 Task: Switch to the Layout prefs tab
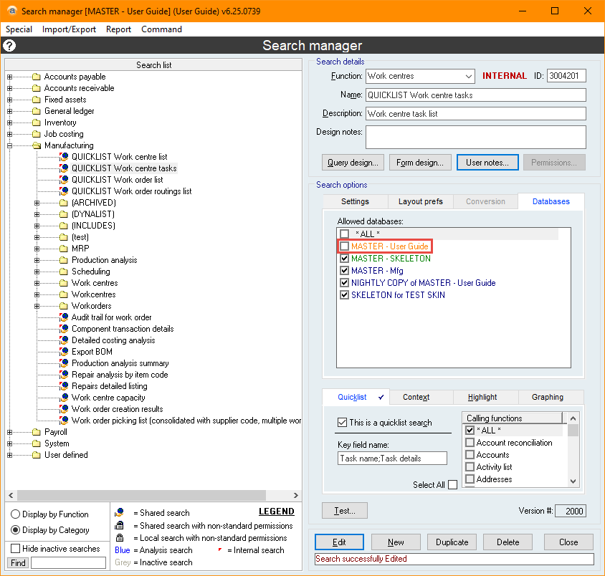point(420,201)
